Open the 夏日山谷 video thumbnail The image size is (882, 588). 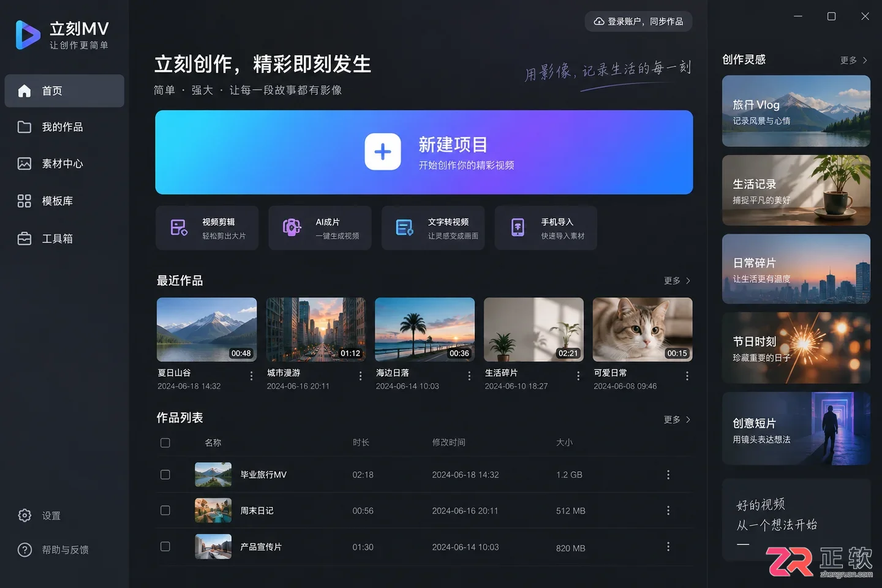coord(207,330)
